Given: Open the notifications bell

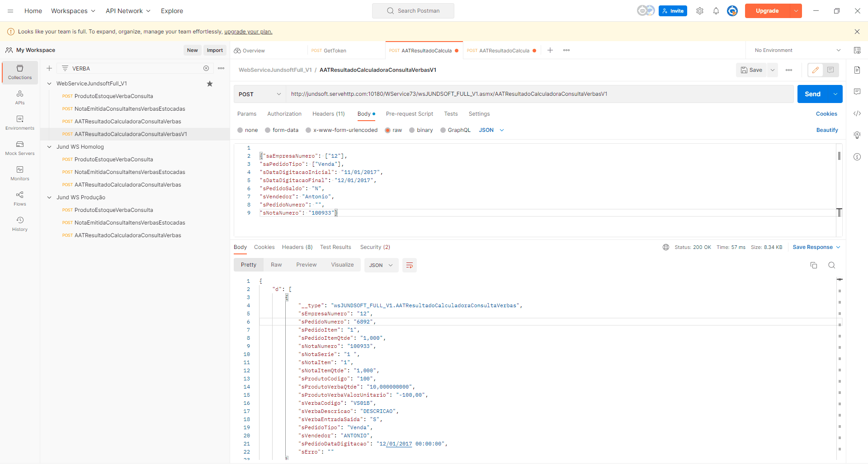Looking at the screenshot, I should pyautogui.click(x=716, y=11).
